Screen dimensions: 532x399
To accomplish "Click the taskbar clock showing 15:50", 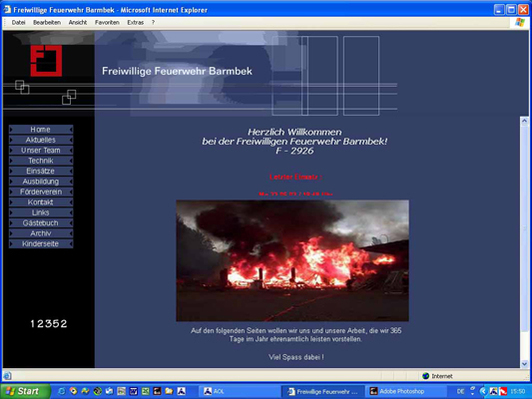I will click(518, 392).
